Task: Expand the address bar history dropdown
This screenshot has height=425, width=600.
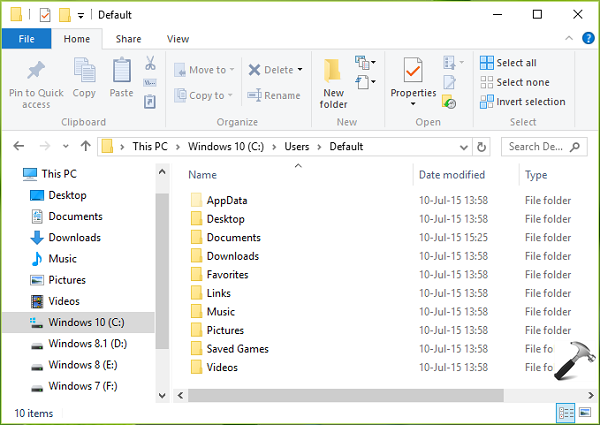Action: pyautogui.click(x=463, y=147)
